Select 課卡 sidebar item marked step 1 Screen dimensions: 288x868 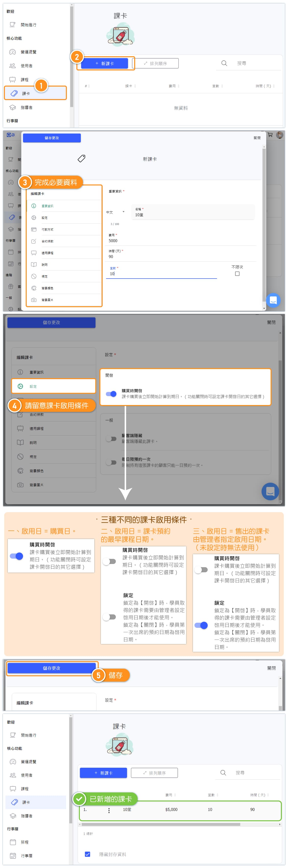point(36,93)
